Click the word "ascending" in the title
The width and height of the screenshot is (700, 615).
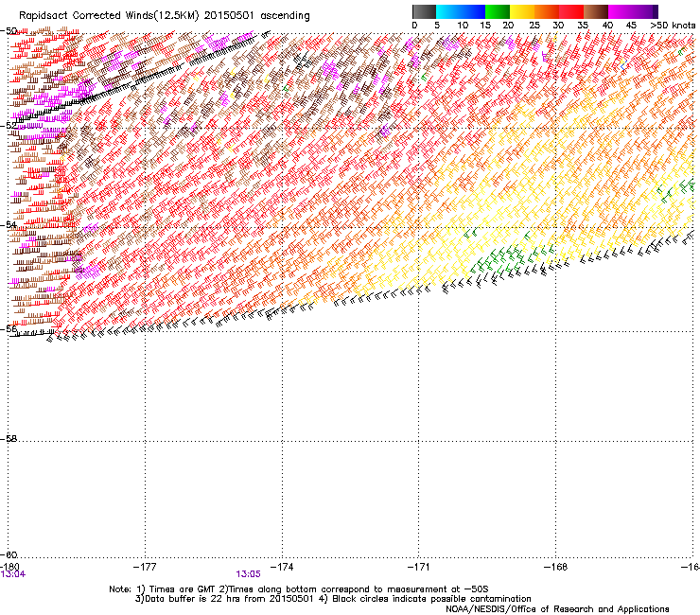click(285, 16)
